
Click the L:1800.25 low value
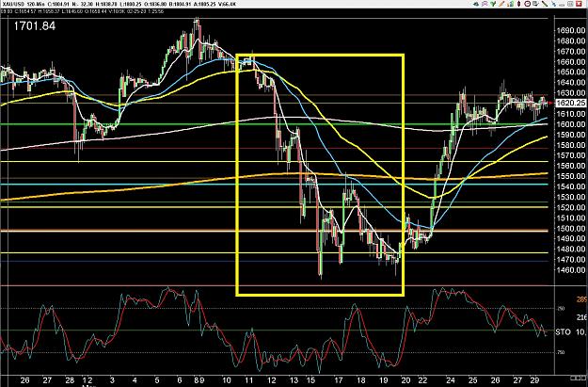tap(130, 4)
